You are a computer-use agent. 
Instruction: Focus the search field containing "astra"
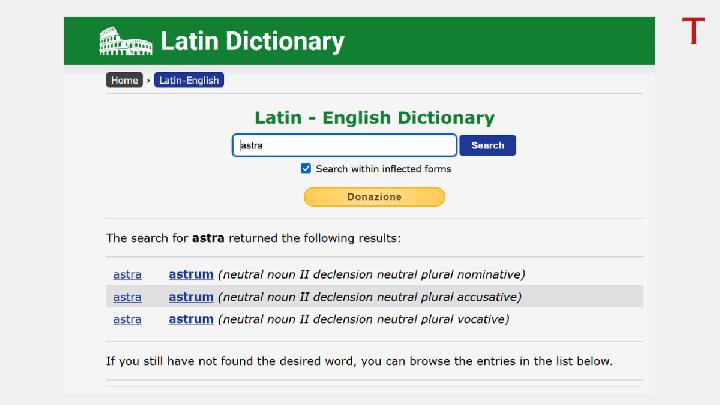pos(344,145)
